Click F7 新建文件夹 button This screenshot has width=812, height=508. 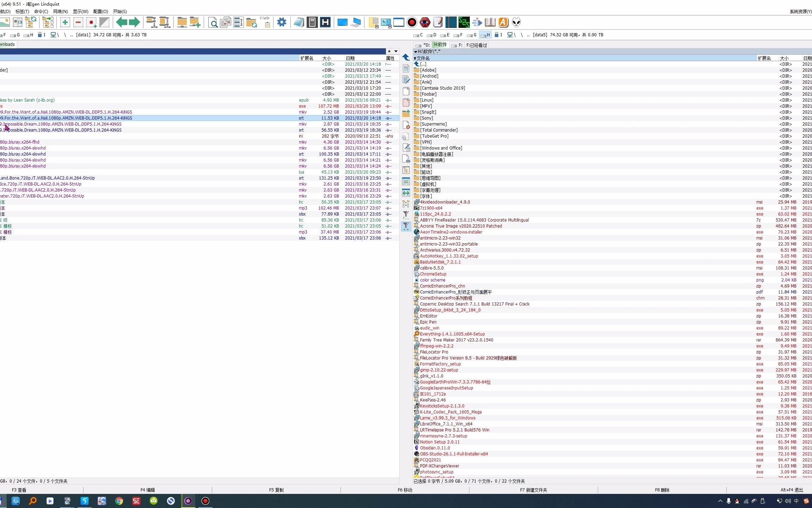[534, 490]
